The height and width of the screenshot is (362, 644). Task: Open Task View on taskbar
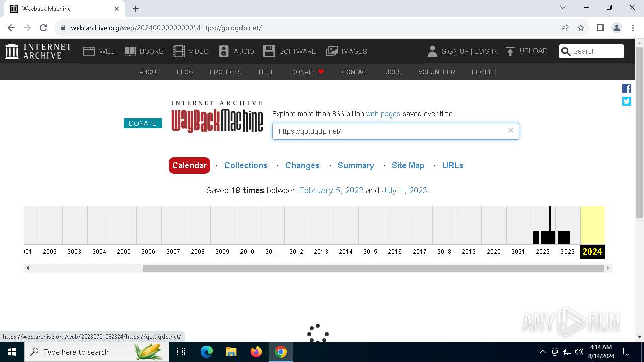(181, 352)
